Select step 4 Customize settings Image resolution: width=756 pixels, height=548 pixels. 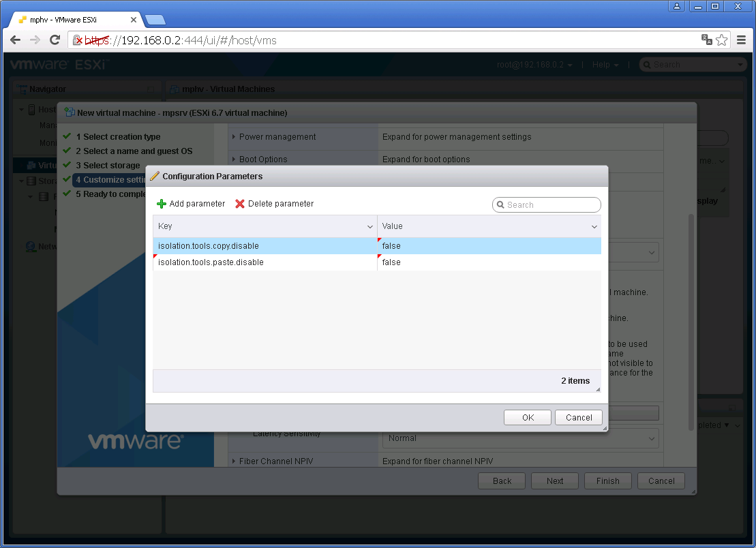(110, 180)
